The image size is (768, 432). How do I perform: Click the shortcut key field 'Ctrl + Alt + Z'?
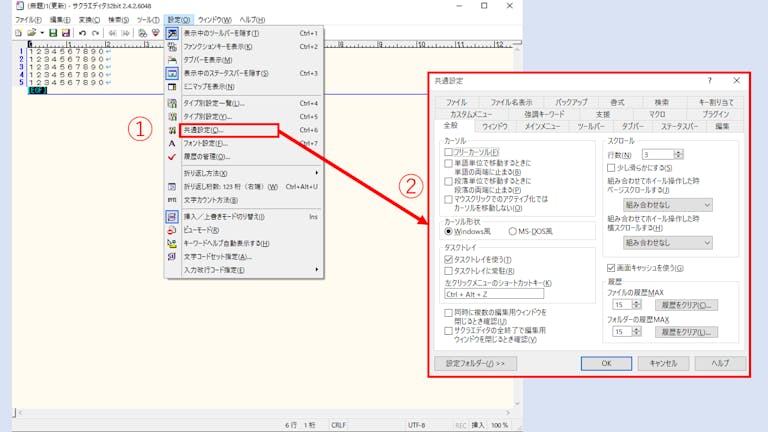[x=494, y=294]
